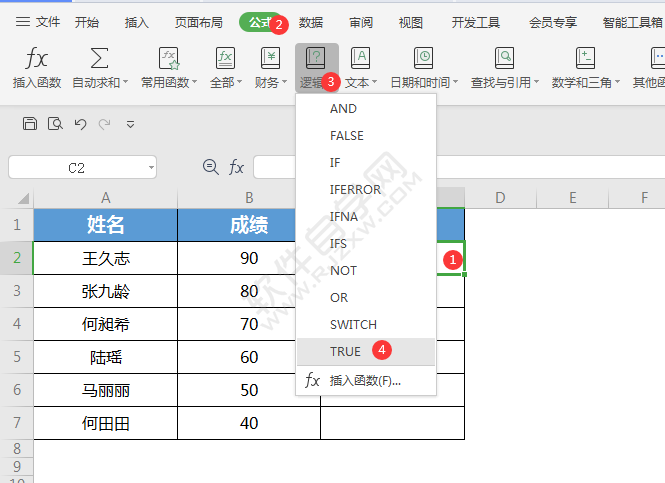Open the 常用函数 functions icon

pyautogui.click(x=169, y=58)
